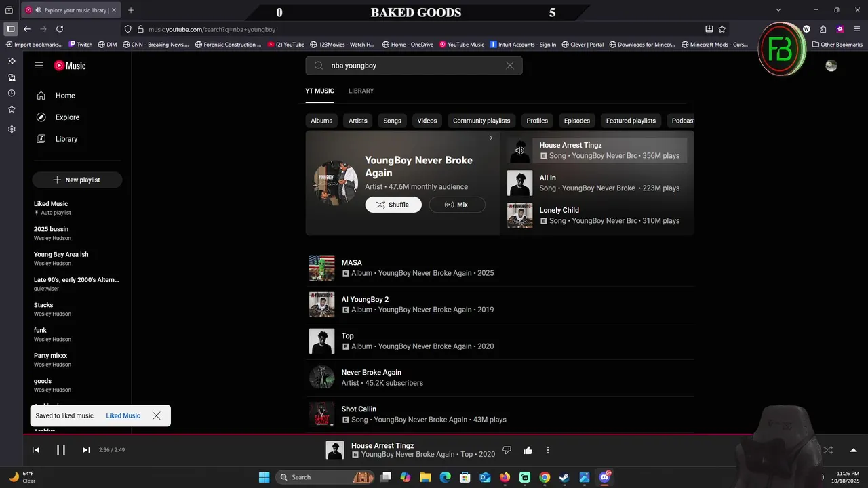The width and height of the screenshot is (868, 488).
Task: Open the Stacks playlist
Action: tap(76, 309)
